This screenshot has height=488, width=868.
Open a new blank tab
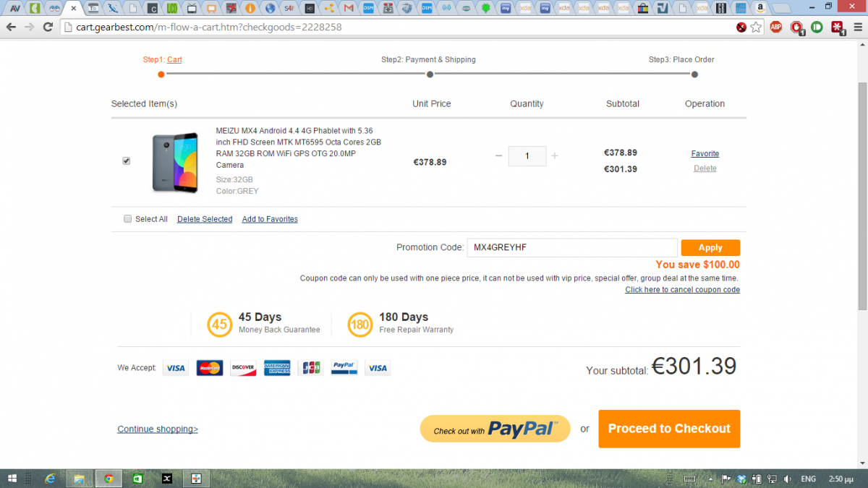point(782,9)
